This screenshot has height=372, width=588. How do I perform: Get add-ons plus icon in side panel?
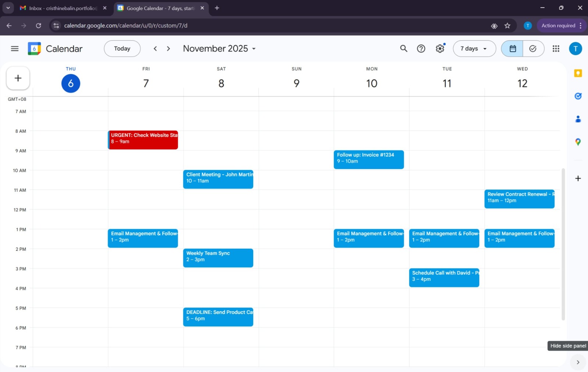[x=578, y=178]
